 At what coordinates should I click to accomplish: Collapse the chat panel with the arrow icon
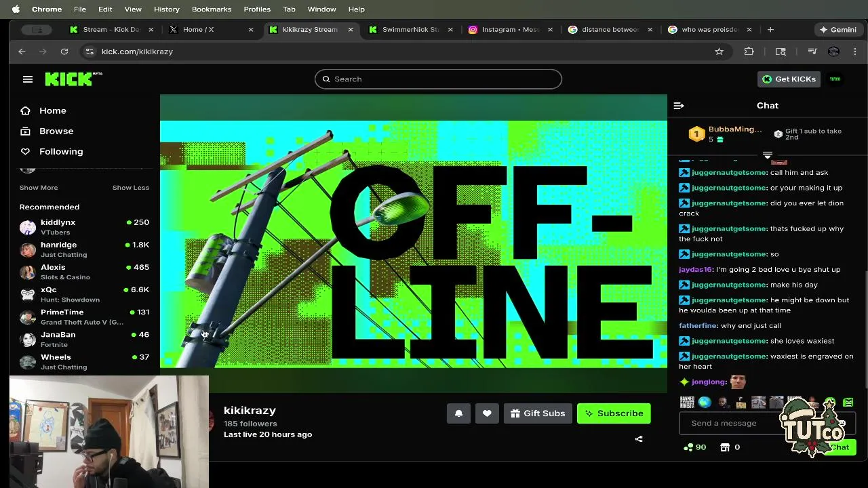coord(679,106)
